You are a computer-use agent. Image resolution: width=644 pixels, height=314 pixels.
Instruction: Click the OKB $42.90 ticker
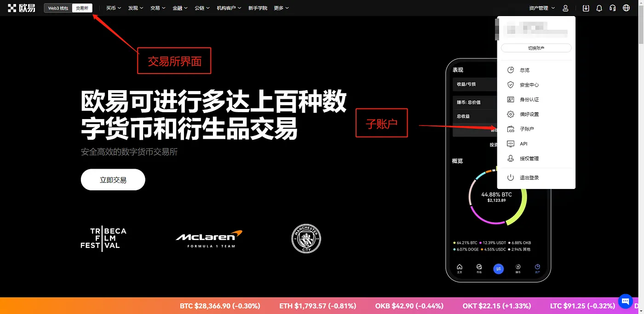[x=409, y=306]
